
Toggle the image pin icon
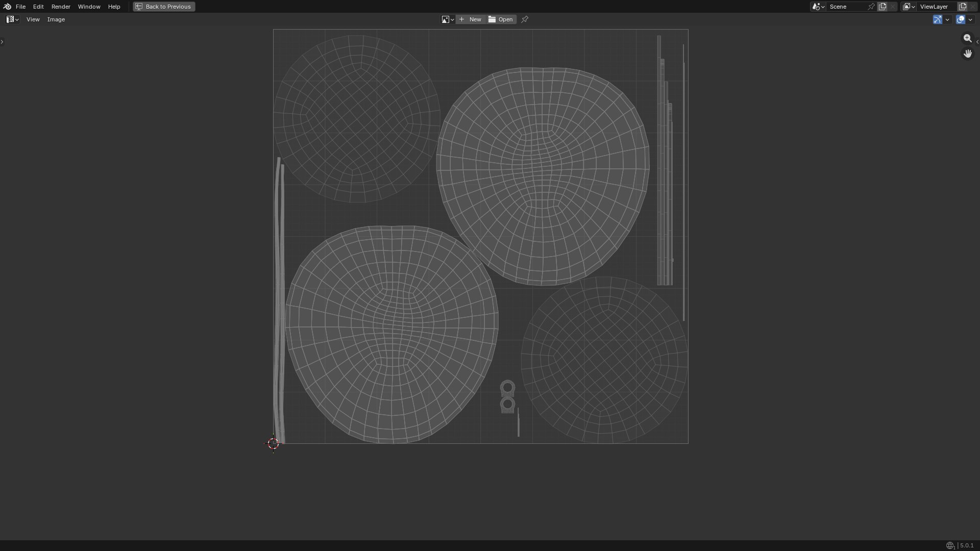pyautogui.click(x=525, y=19)
